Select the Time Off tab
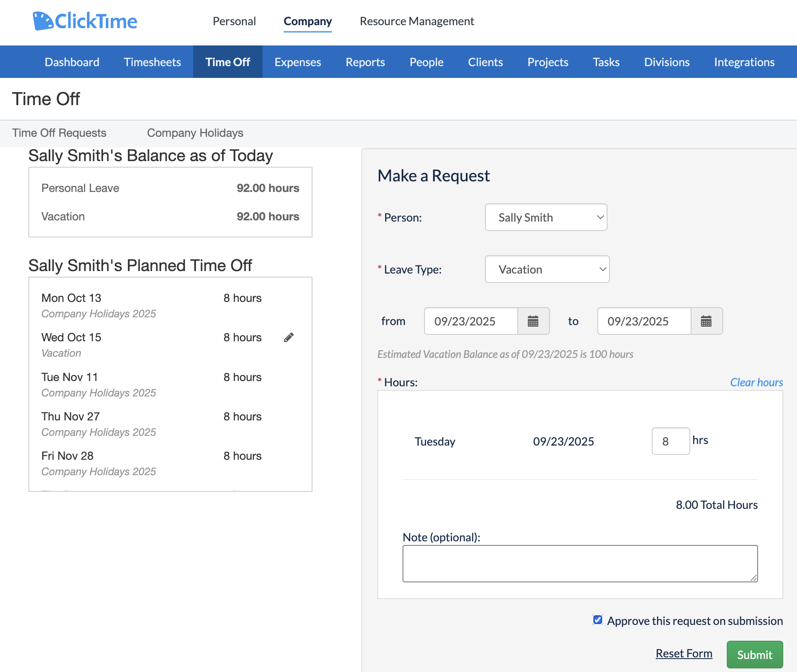The width and height of the screenshot is (797, 672). tap(228, 62)
